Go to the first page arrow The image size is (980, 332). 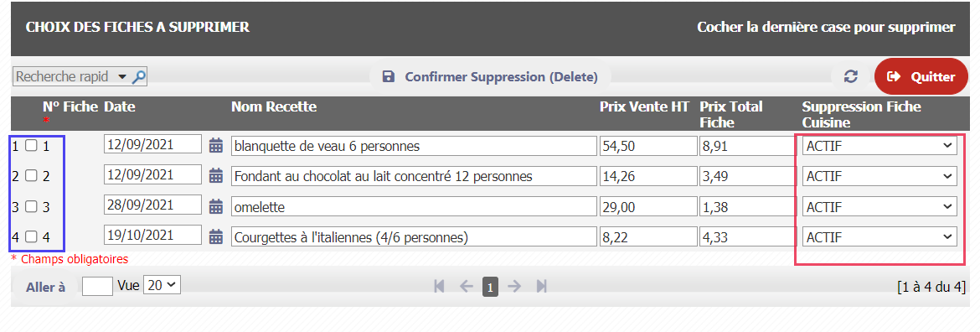pos(439,287)
